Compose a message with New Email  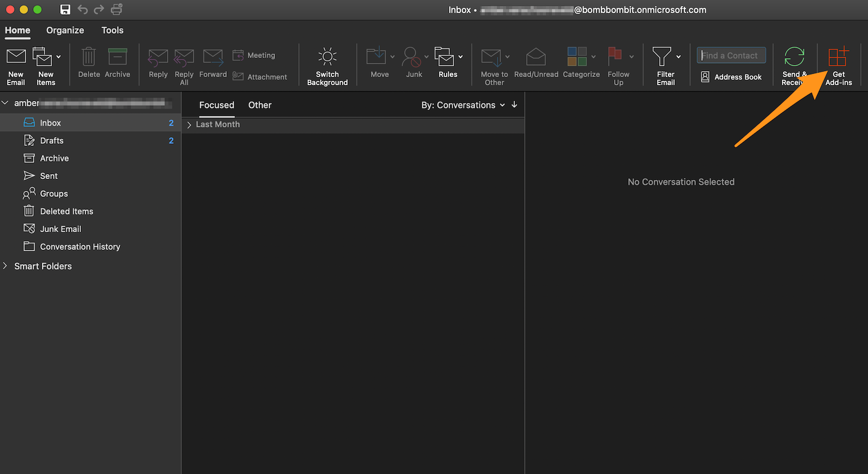tap(16, 66)
